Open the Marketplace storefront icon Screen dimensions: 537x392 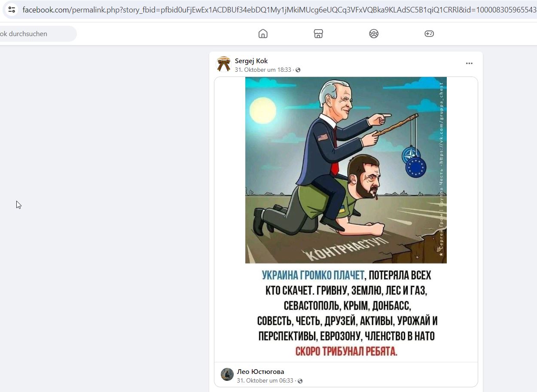[x=318, y=34]
